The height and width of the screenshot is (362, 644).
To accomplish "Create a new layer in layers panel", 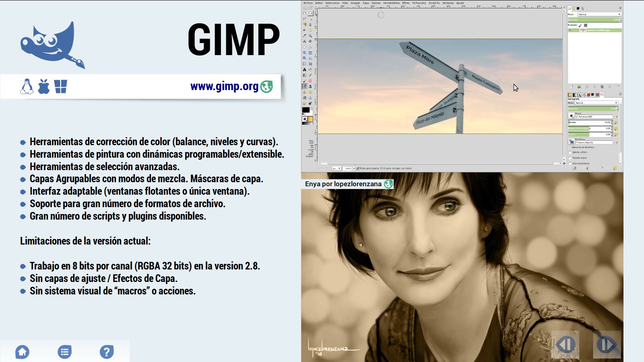I will pos(572,86).
